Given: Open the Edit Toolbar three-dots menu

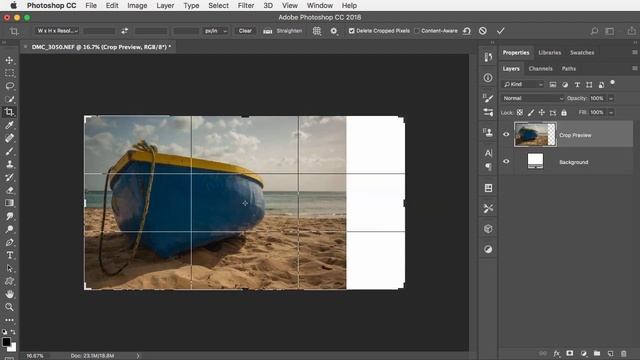Looking at the screenshot, I should click(x=9, y=320).
